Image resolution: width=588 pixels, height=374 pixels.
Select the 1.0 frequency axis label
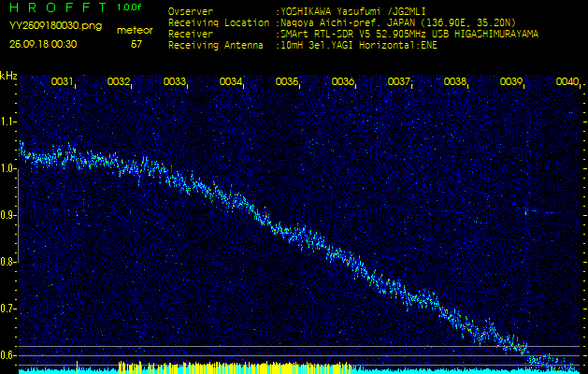tap(8, 168)
